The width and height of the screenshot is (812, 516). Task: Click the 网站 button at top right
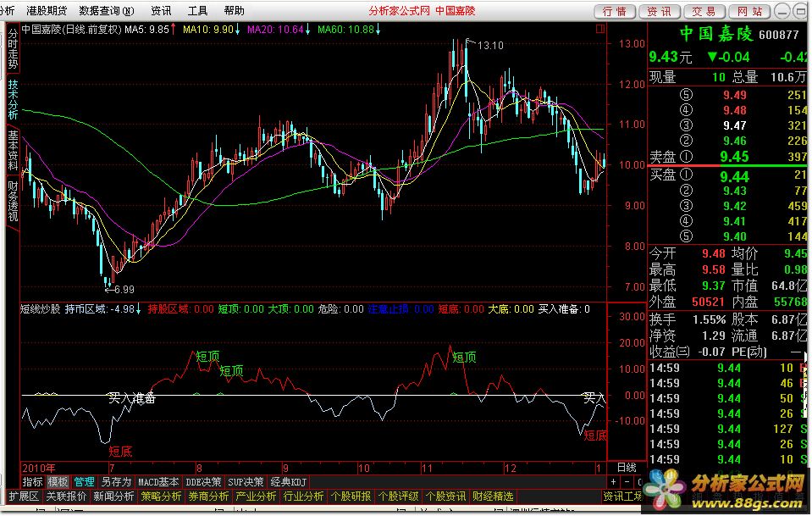[x=750, y=11]
